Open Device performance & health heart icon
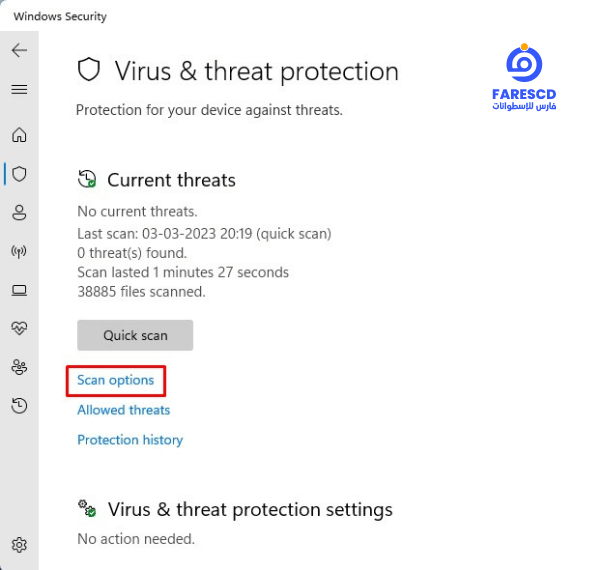Screen dimensions: 600x570 (x=19, y=328)
